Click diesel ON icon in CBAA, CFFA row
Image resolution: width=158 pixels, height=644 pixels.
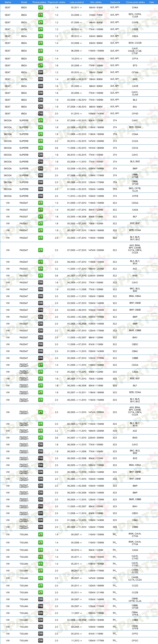(x=40, y=613)
